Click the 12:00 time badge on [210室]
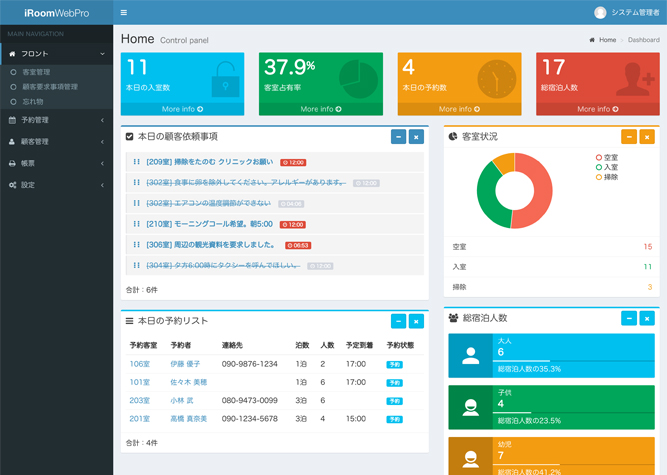This screenshot has height=475, width=667. (293, 225)
